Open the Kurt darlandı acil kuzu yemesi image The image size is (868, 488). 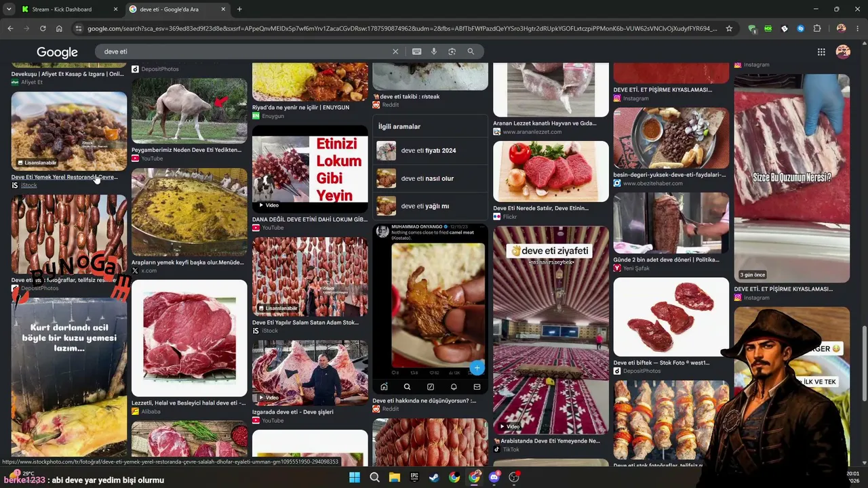[68, 378]
